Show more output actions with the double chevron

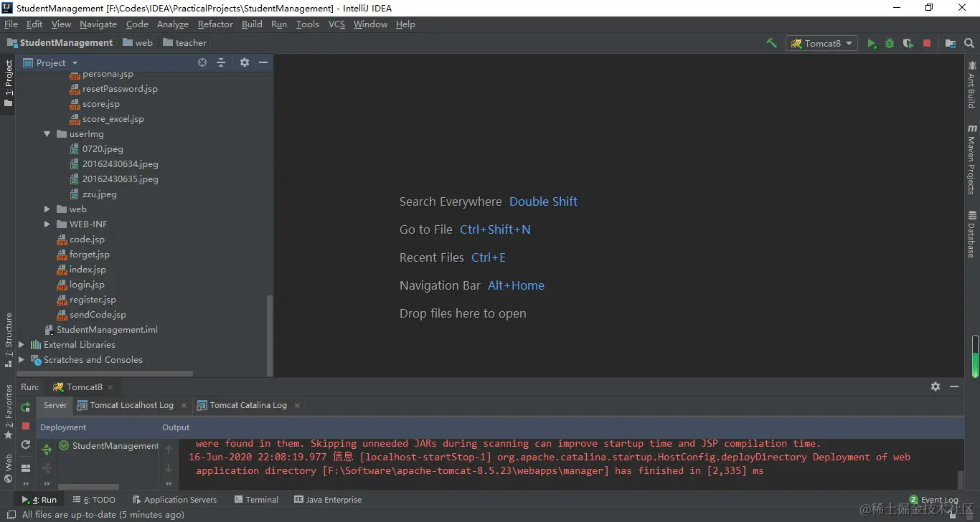click(x=169, y=484)
